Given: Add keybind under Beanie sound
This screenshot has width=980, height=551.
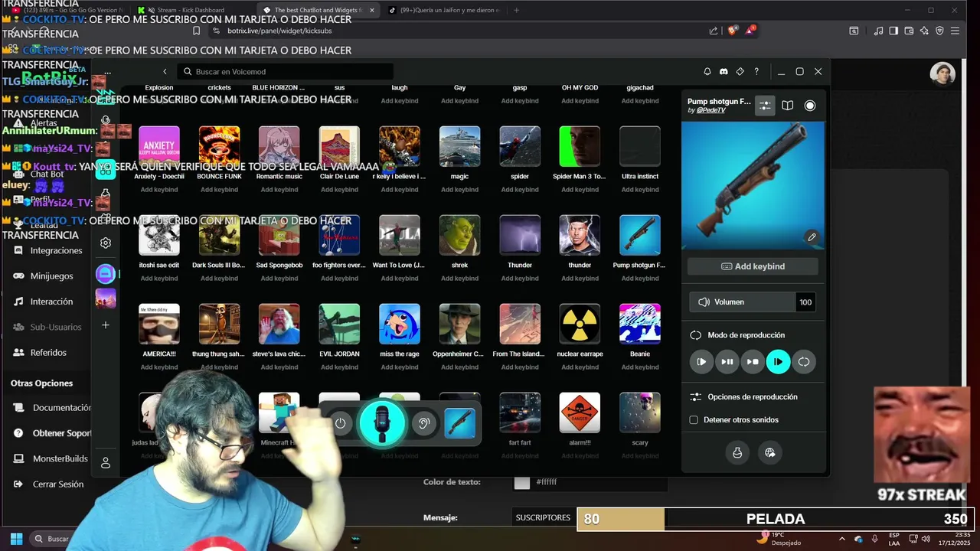Looking at the screenshot, I should pyautogui.click(x=640, y=367).
